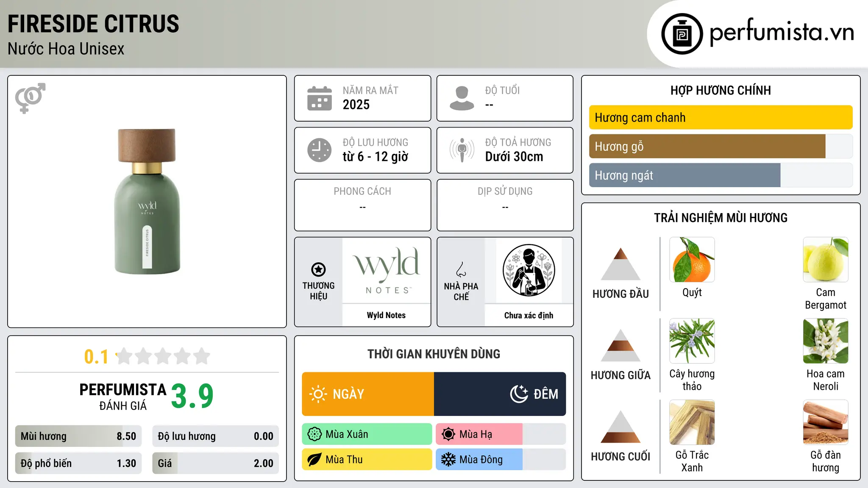Open the Cây hương thảo rosemary image

click(x=692, y=341)
